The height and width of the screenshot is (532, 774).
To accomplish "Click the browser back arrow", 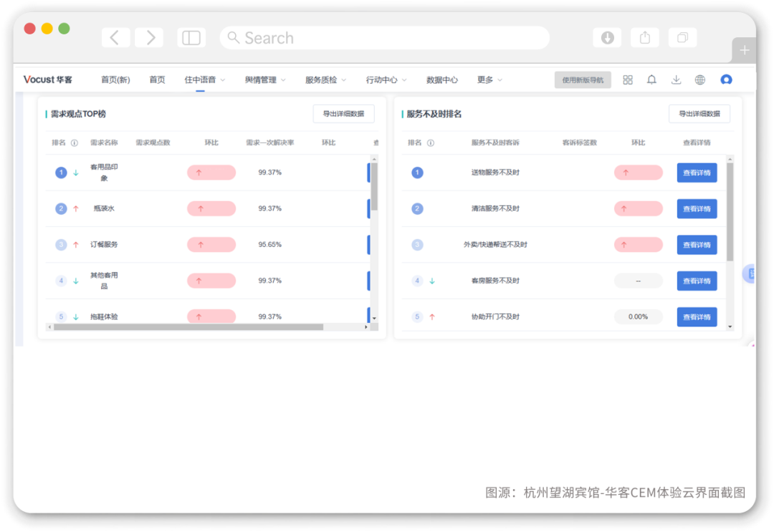I will pos(115,37).
